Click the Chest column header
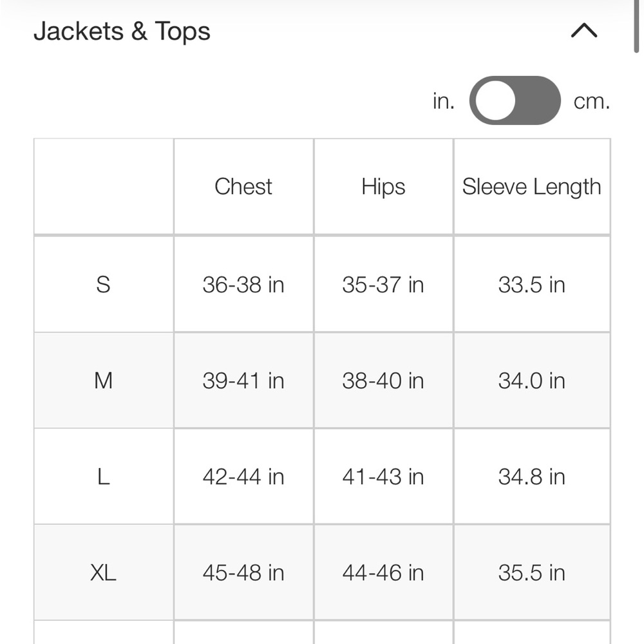This screenshot has height=644, width=644. tap(243, 187)
